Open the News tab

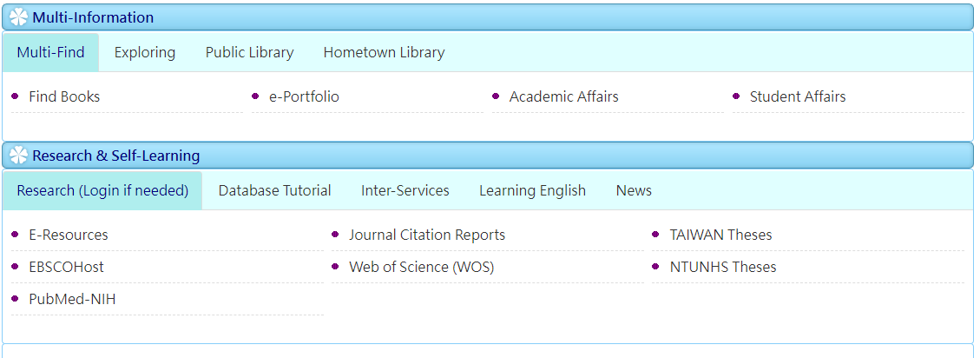point(634,190)
